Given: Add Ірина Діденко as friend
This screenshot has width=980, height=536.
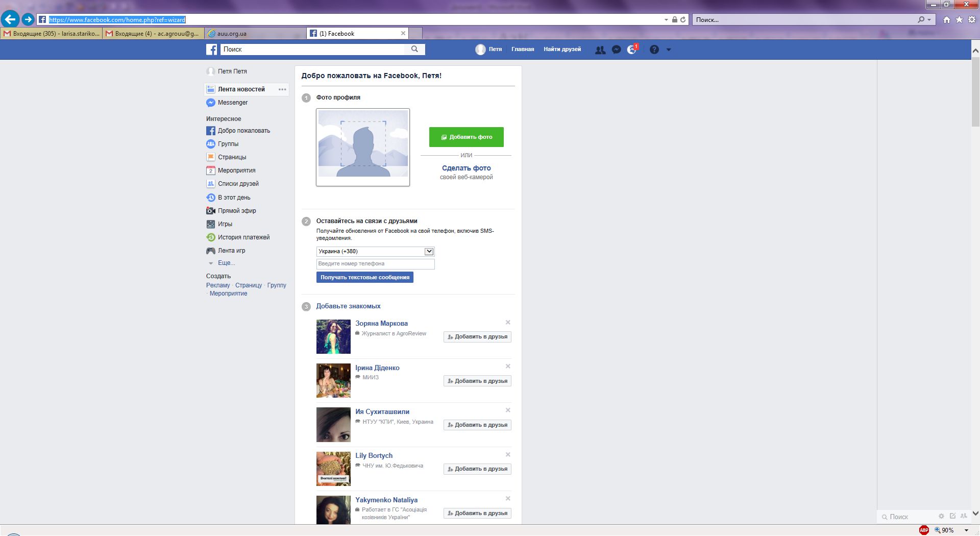Looking at the screenshot, I should tap(477, 381).
